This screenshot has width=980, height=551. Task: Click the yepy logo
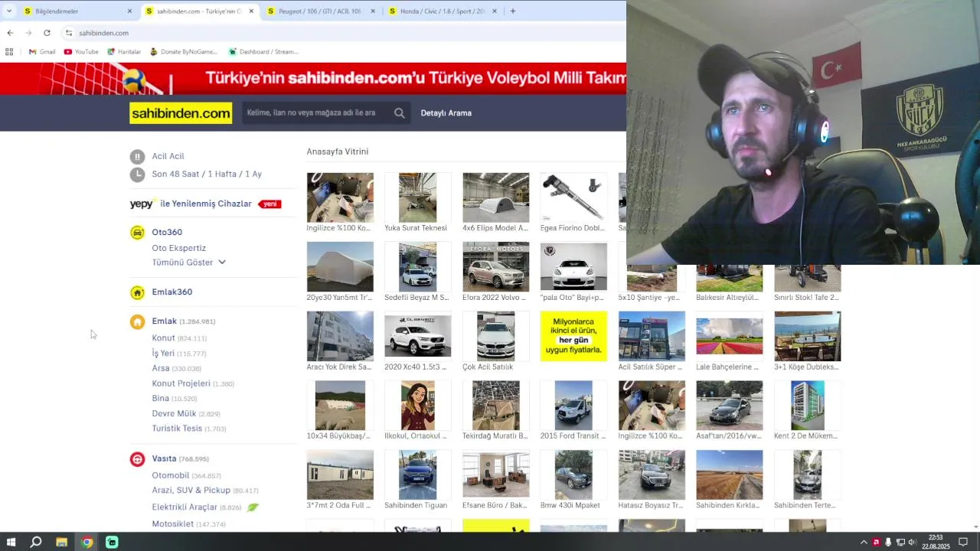pos(142,204)
